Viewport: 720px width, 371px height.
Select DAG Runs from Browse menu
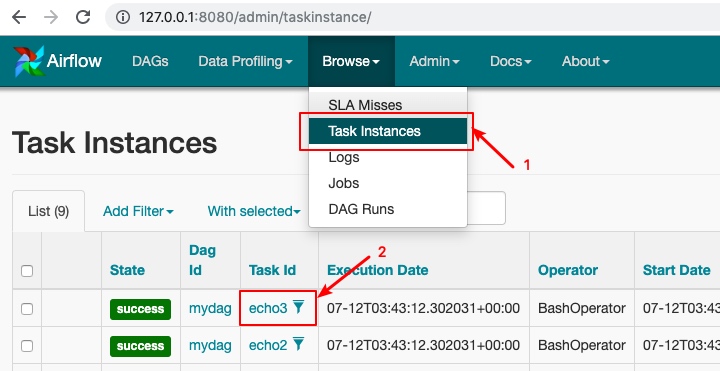(388, 209)
